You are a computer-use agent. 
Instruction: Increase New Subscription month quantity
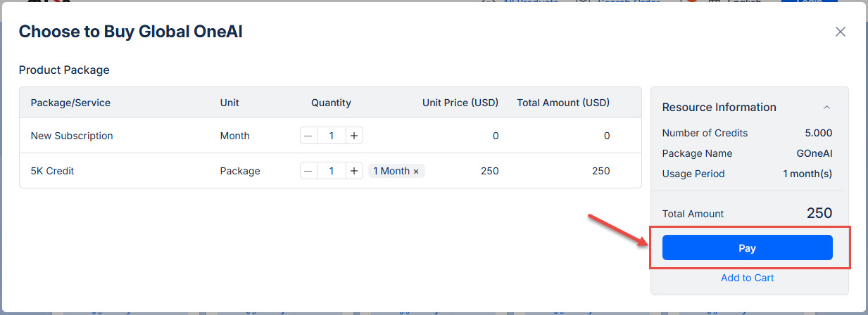coord(354,136)
